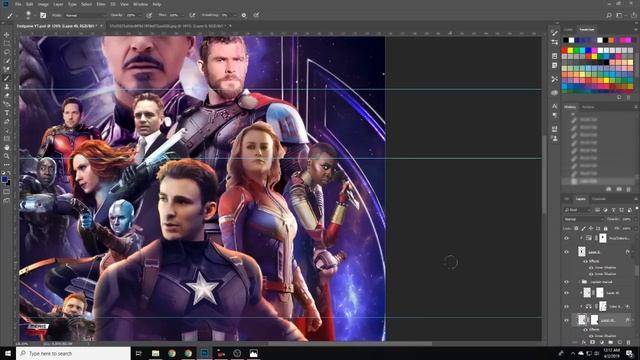This screenshot has height=360, width=640.
Task: Lock all attributes of layer
Action: point(605,229)
